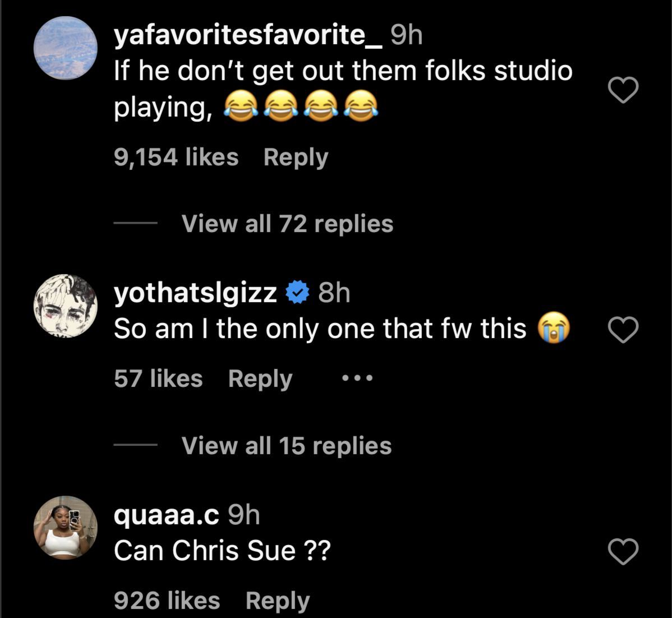The height and width of the screenshot is (618, 672).
Task: Expand View all 72 replies
Action: [287, 224]
